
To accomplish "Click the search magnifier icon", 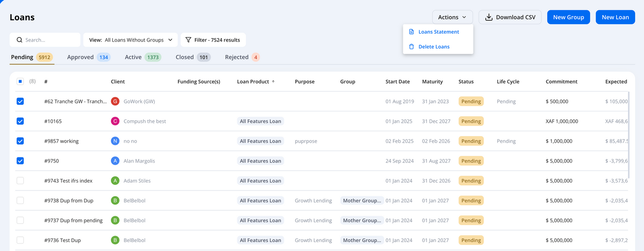I will pos(19,40).
